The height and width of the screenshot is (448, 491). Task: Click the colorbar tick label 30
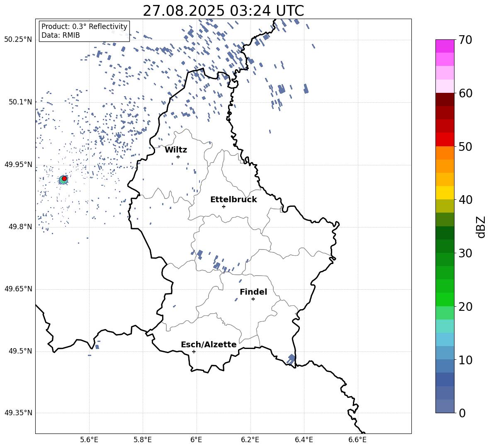(466, 253)
